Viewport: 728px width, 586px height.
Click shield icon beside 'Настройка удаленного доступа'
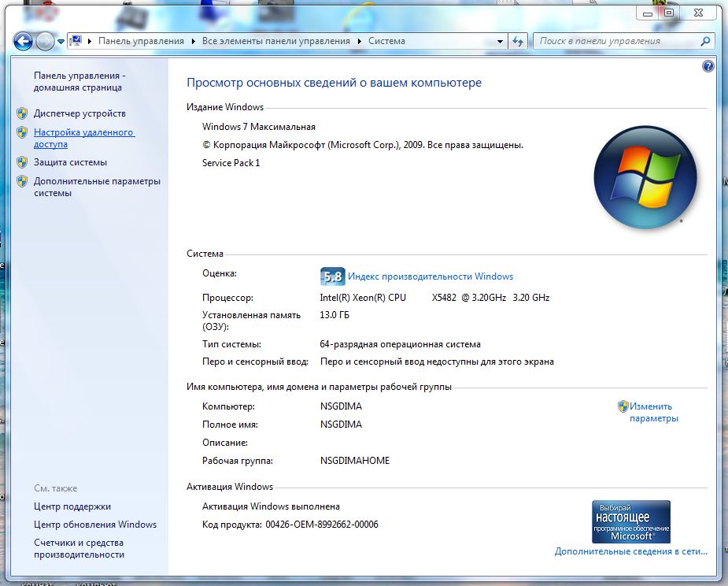tap(22, 132)
